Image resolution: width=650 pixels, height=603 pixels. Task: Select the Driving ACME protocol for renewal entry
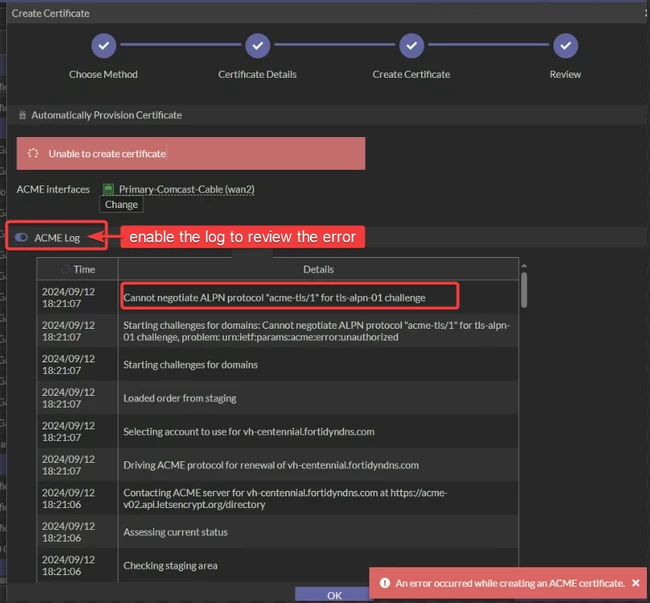[x=277, y=465]
